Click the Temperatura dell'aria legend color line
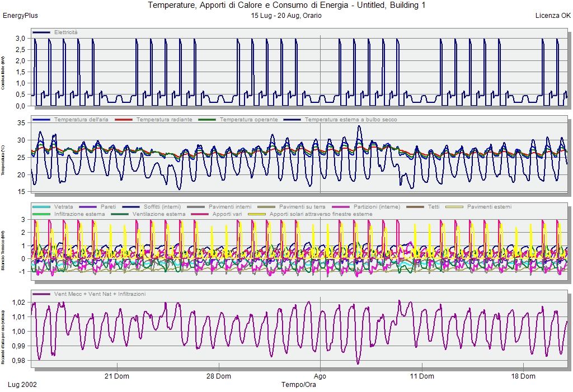 coord(41,120)
